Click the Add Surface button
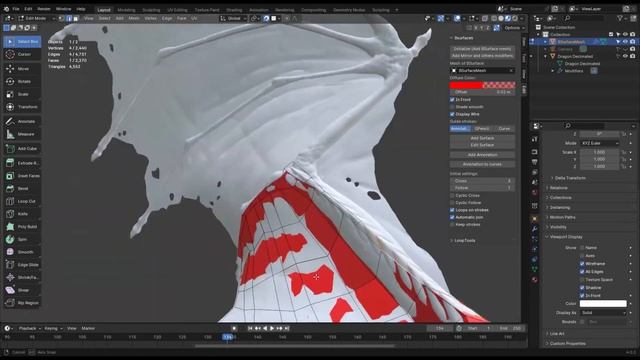 [x=482, y=138]
